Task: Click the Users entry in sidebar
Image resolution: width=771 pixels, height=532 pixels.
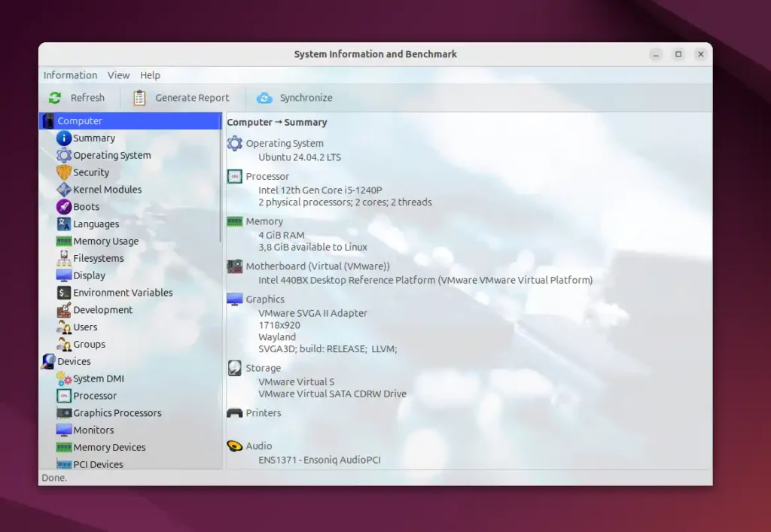Action: [85, 327]
